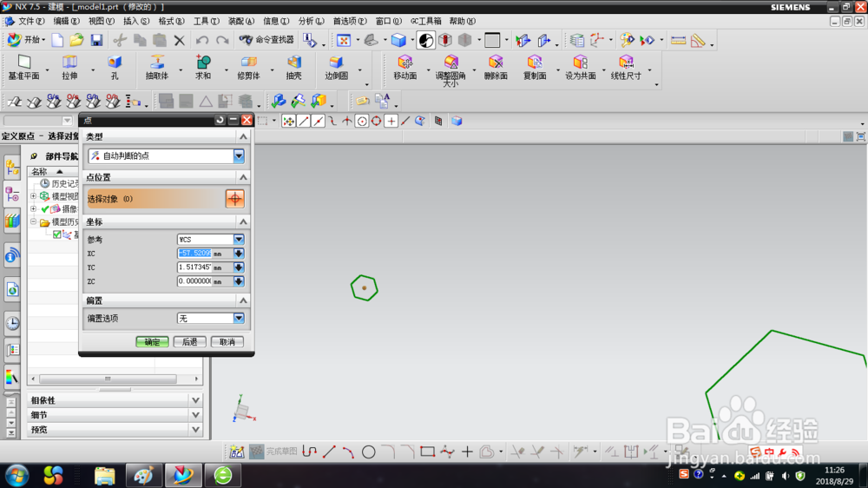
Task: Activate the Shell (抽壳) tool
Action: pos(294,68)
